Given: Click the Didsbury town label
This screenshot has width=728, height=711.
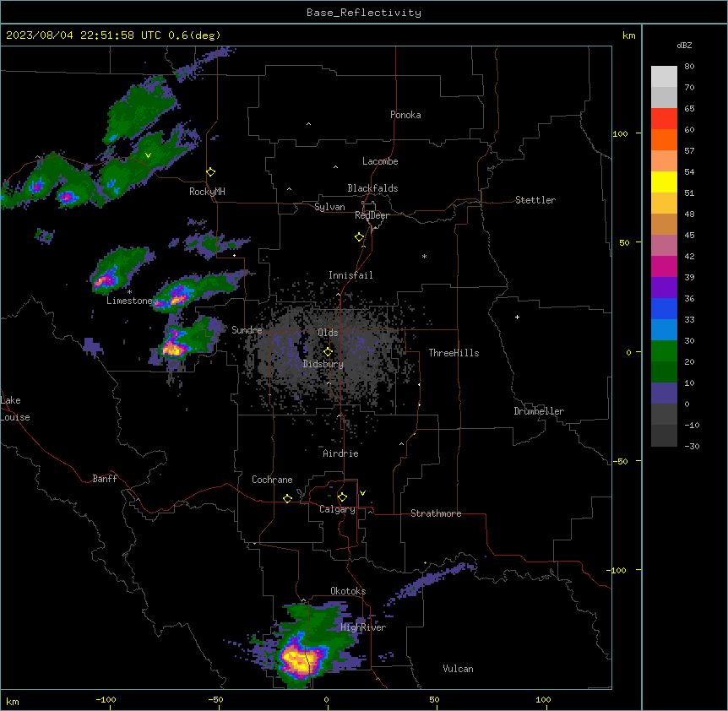Looking at the screenshot, I should pos(323,364).
